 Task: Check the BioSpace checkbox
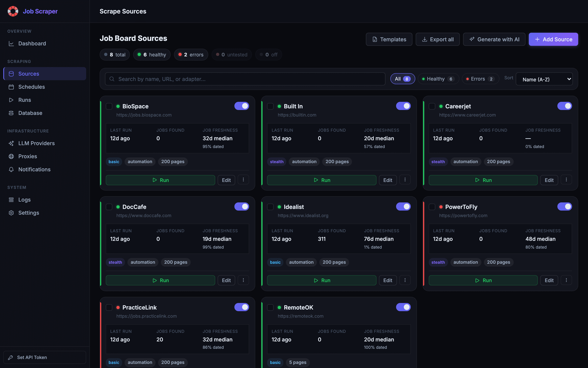[x=109, y=106]
